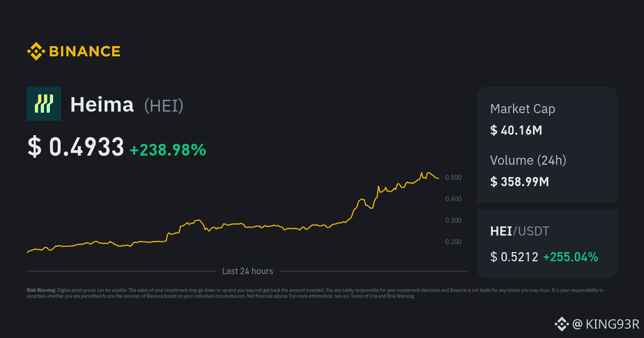This screenshot has width=644, height=338.
Task: Click the Market Cap label
Action: (523, 109)
